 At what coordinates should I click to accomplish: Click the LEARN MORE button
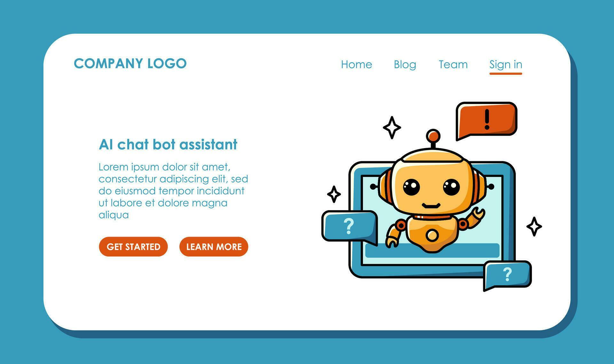pos(214,247)
